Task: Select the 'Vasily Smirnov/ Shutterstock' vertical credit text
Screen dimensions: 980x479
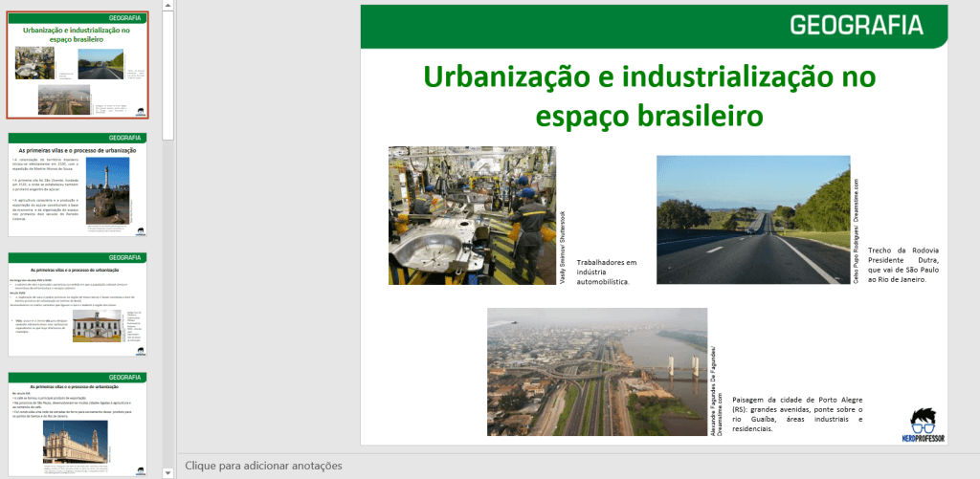Action: [x=564, y=247]
